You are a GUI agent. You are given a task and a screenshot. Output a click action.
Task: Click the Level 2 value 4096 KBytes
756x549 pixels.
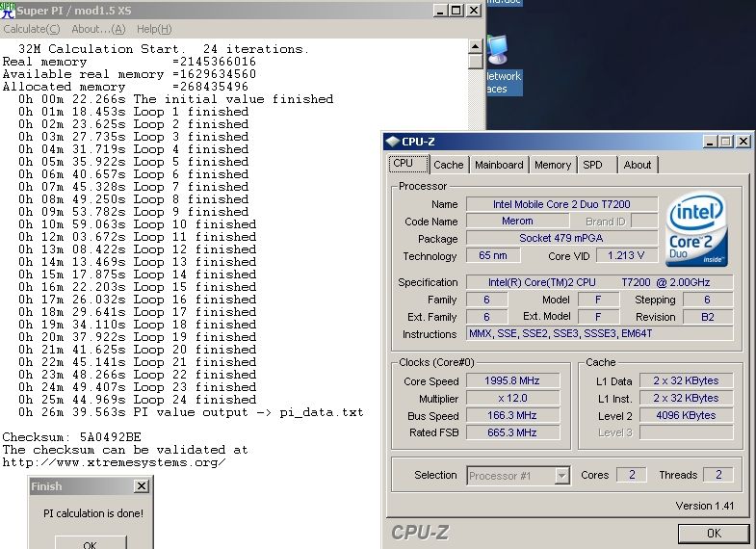tap(686, 415)
